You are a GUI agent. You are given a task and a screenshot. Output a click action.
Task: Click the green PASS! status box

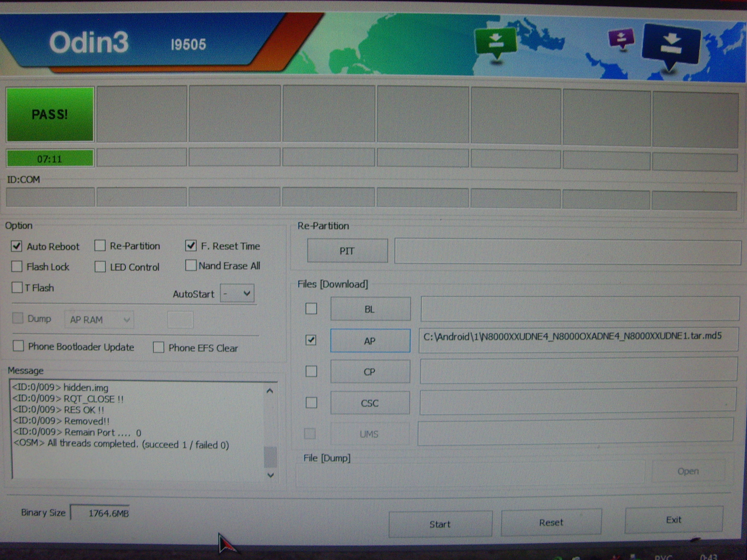[50, 114]
